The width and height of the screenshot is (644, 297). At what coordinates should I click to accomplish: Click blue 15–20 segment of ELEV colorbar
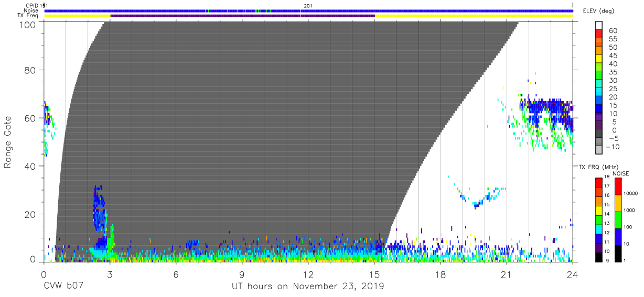pyautogui.click(x=600, y=101)
